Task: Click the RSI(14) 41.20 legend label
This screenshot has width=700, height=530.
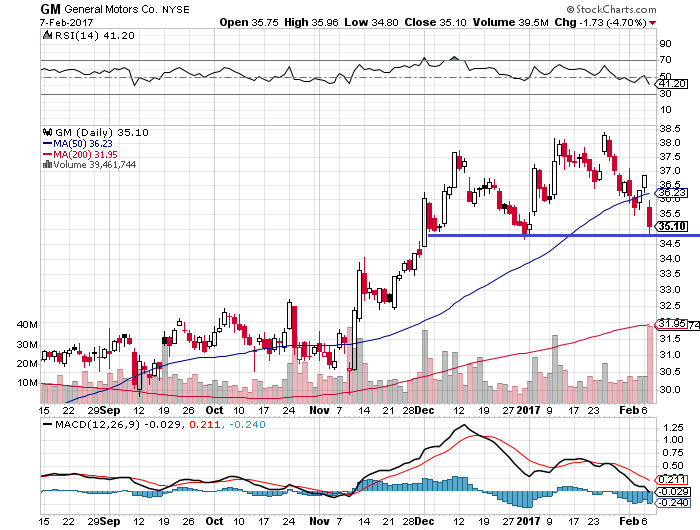Action: (x=94, y=36)
